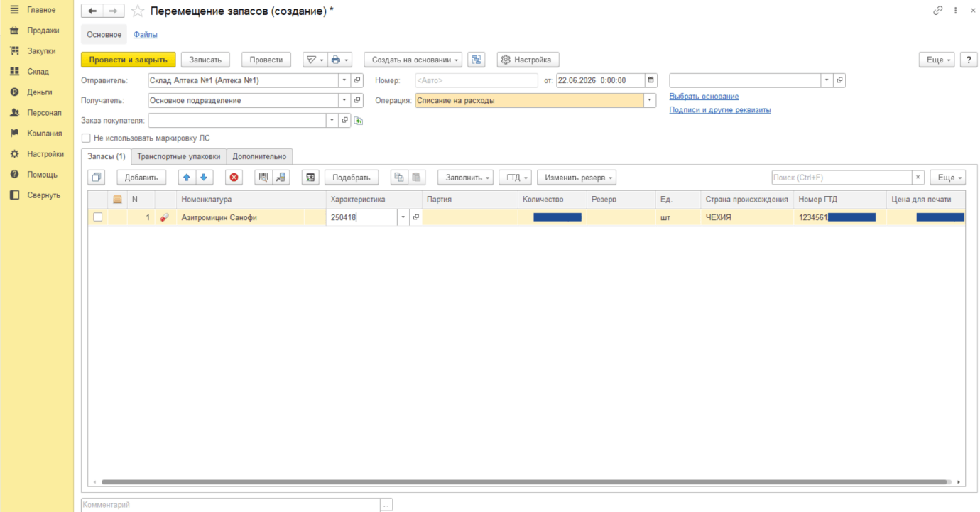This screenshot has width=980, height=512.
Task: Open the top Еще menu
Action: [936, 60]
